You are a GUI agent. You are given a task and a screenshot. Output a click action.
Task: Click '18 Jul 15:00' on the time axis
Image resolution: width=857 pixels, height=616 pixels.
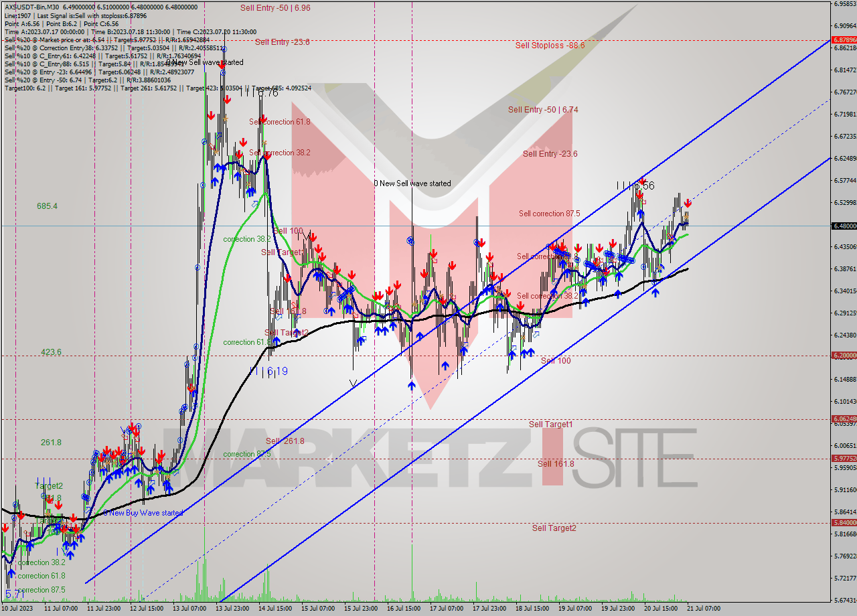(x=532, y=609)
